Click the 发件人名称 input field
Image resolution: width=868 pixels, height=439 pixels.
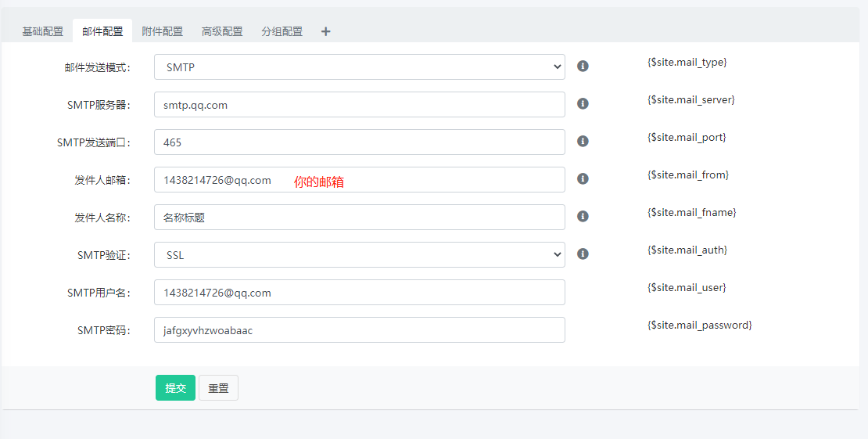[x=359, y=218]
